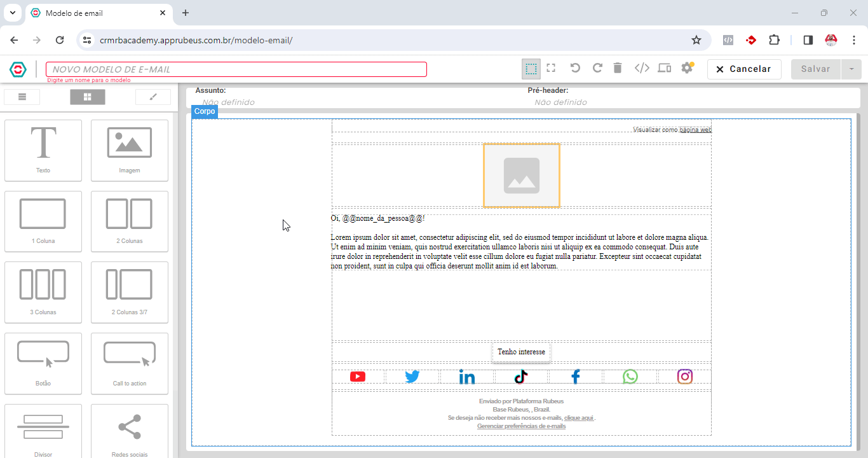Click the TikTok icon in email

[521, 377]
